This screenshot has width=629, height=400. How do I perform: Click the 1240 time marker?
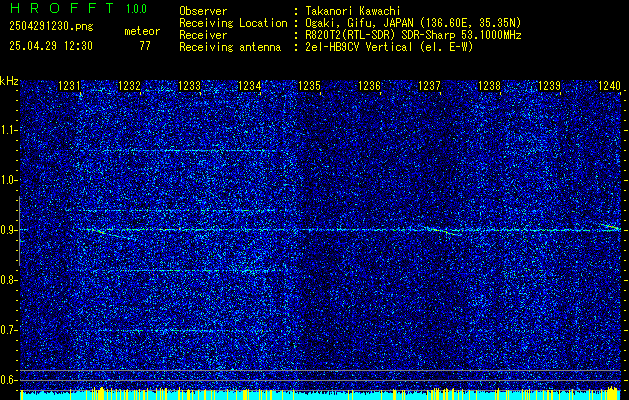609,85
